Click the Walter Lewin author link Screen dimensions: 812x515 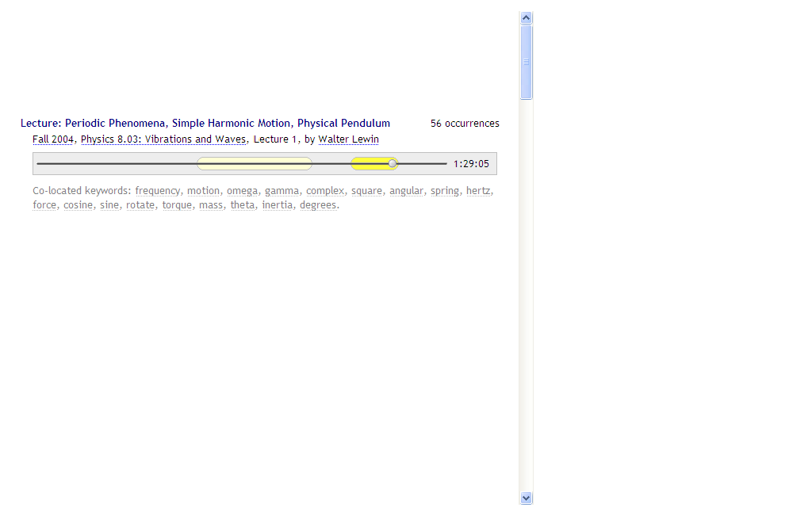click(348, 139)
